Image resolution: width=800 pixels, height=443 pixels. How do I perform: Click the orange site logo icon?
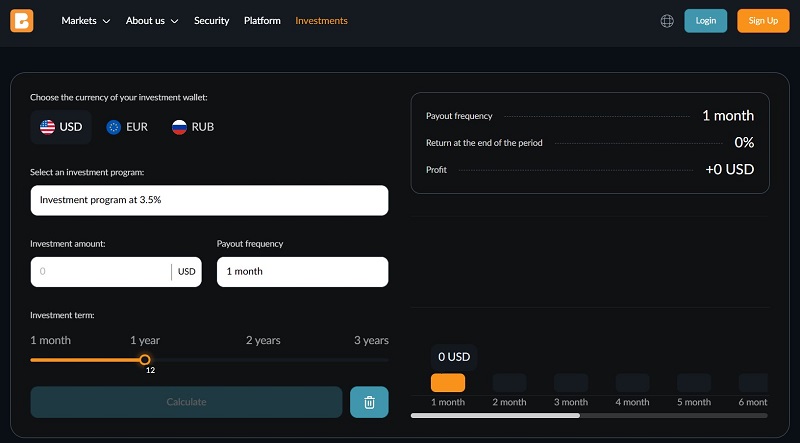(x=21, y=20)
